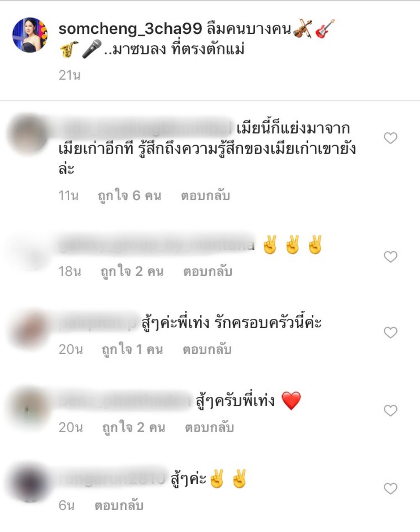Reply to the รักครอบครัวนี้ค่ะ comment
The width and height of the screenshot is (420, 532).
pos(207,350)
